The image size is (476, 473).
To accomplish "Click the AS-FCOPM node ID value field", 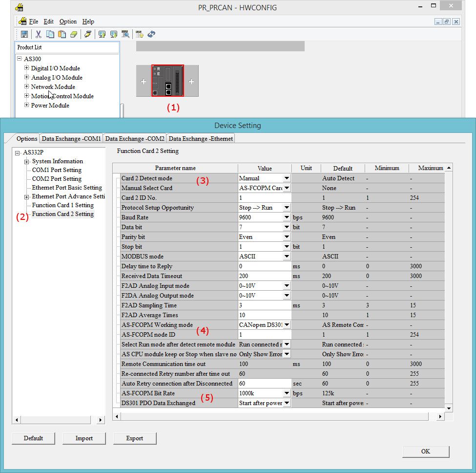I will (x=264, y=335).
